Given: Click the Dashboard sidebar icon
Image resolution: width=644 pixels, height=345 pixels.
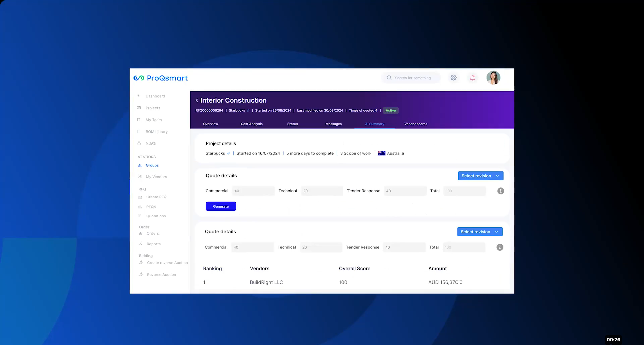Looking at the screenshot, I should pyautogui.click(x=139, y=96).
